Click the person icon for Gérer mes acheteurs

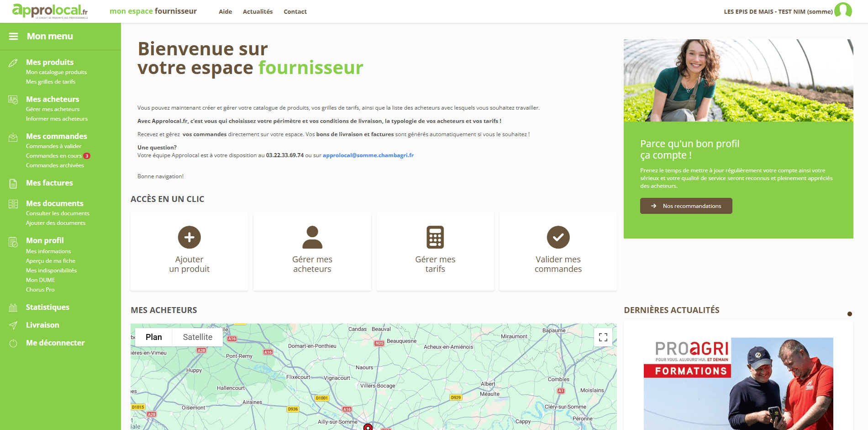tap(312, 237)
